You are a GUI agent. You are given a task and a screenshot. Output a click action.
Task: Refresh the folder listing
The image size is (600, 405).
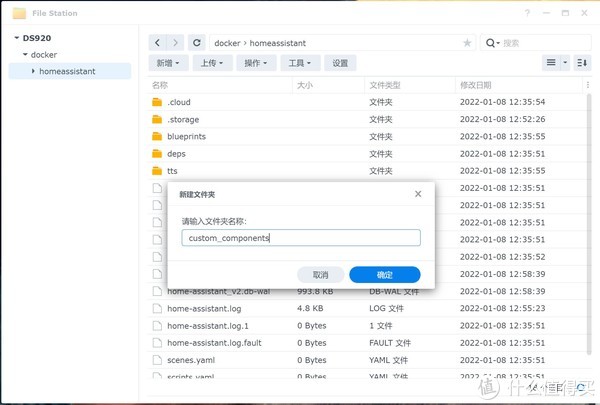[x=197, y=43]
